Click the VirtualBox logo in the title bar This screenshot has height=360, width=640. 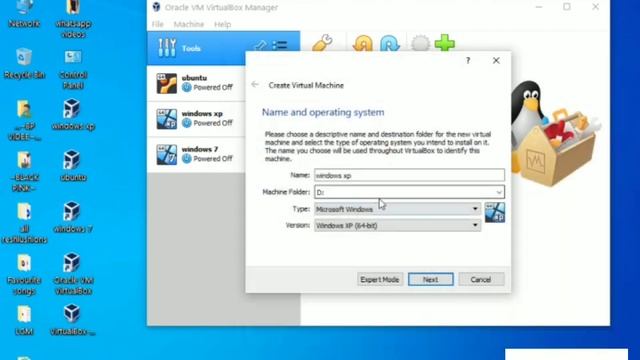[x=156, y=7]
